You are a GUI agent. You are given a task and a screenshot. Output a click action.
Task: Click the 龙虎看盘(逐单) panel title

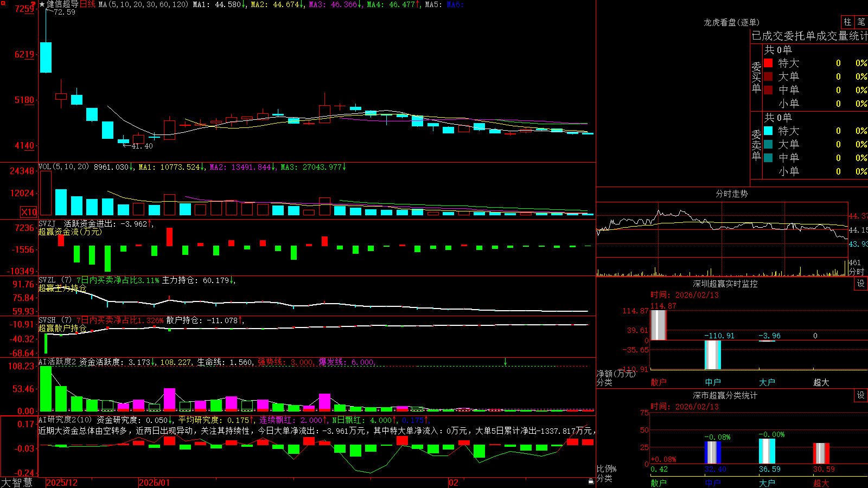(731, 22)
